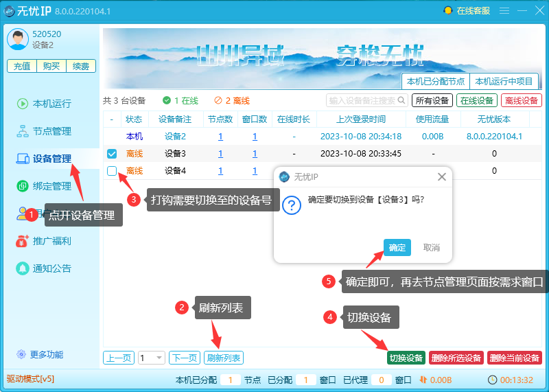
Task: Close the 无忧IP confirmation dialog
Action: 442,176
